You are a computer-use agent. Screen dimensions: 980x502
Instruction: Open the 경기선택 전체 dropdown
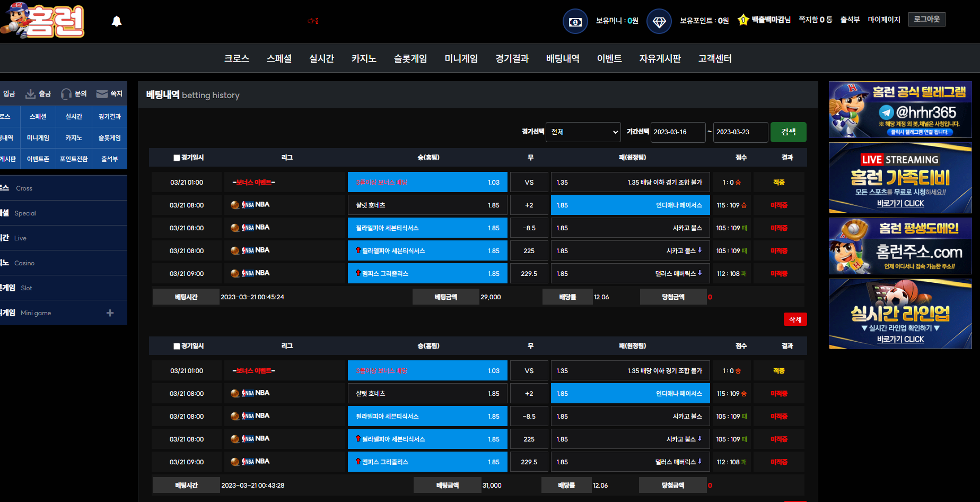[x=583, y=132]
